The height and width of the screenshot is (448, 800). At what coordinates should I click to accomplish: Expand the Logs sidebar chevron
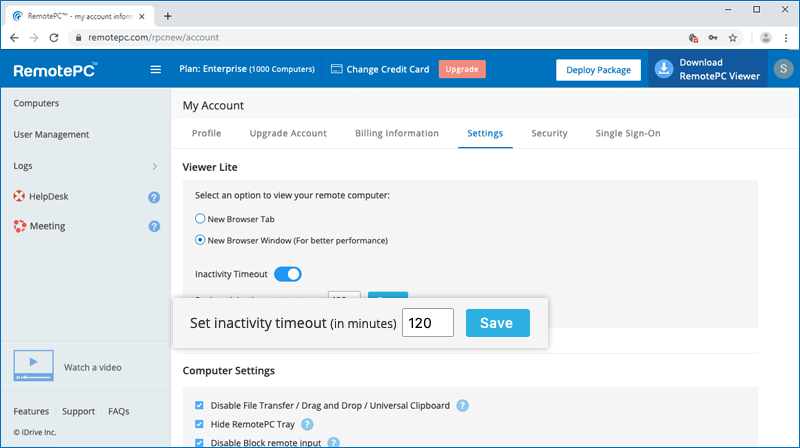pos(155,166)
